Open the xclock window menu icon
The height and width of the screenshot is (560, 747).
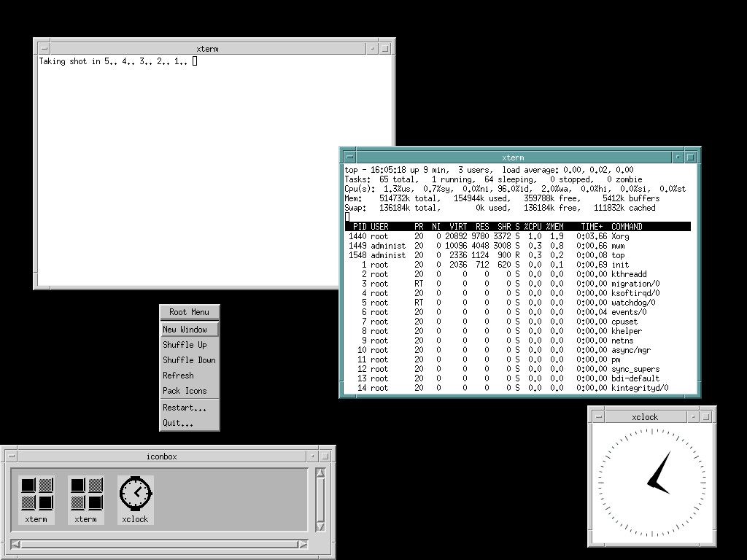(x=597, y=416)
